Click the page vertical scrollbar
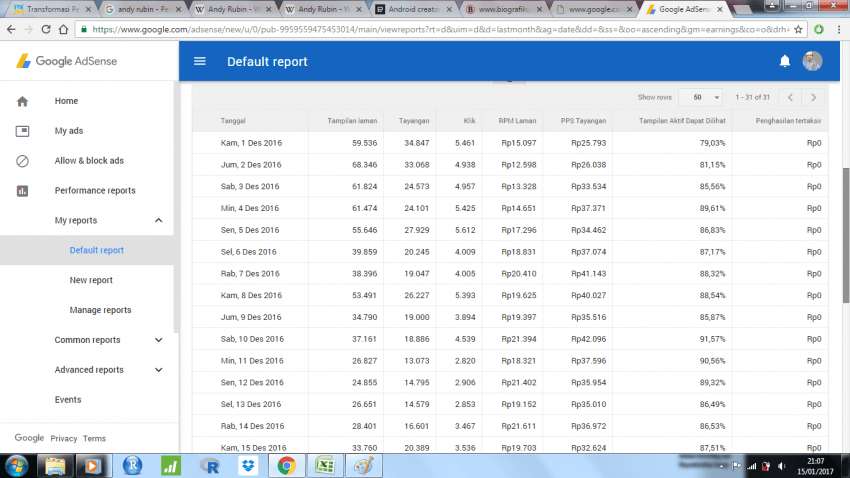 (x=846, y=236)
